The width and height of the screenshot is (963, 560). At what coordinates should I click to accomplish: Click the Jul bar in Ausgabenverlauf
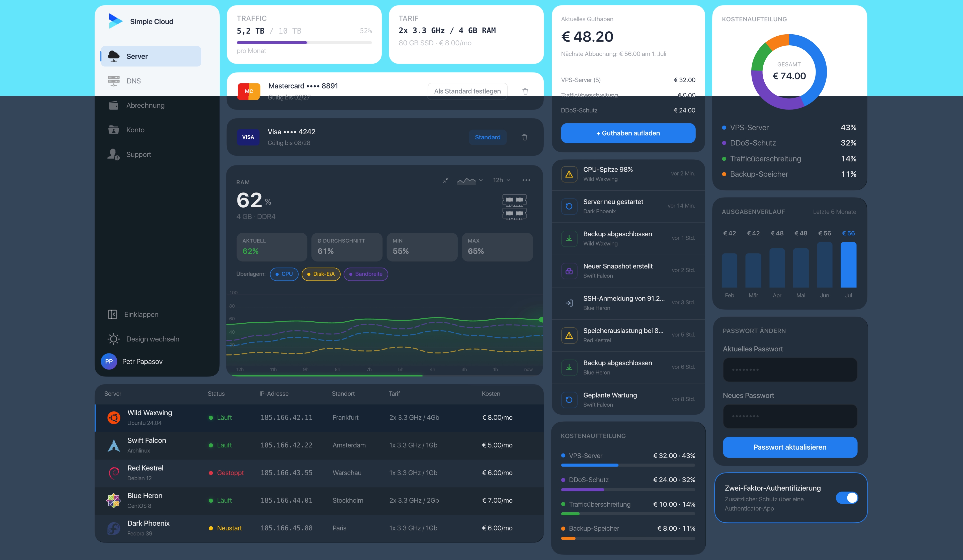(x=848, y=265)
